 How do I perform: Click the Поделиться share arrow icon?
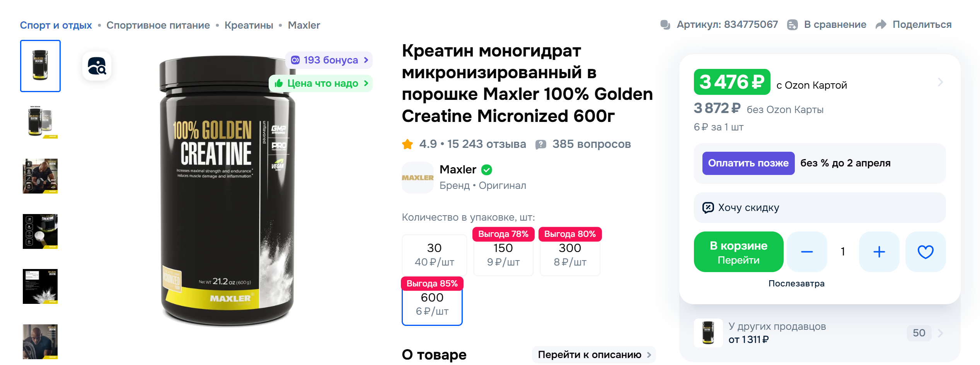click(x=881, y=25)
